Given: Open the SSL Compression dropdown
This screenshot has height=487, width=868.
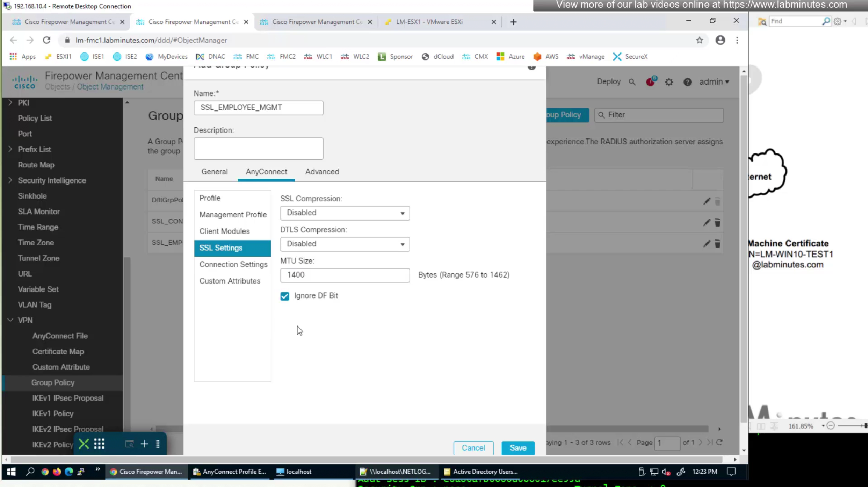Looking at the screenshot, I should 345,213.
